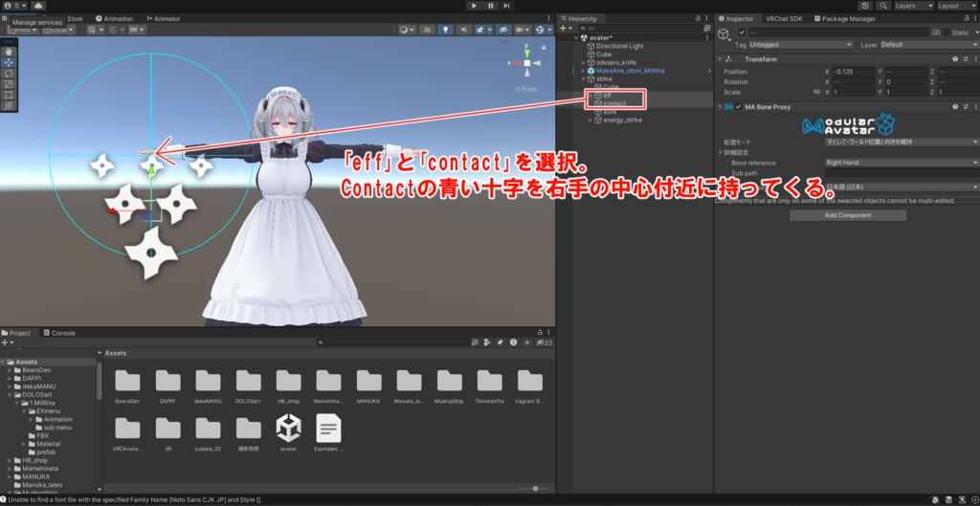
Task: Expand odoseru_knife in Hierarchy
Action: [x=583, y=62]
